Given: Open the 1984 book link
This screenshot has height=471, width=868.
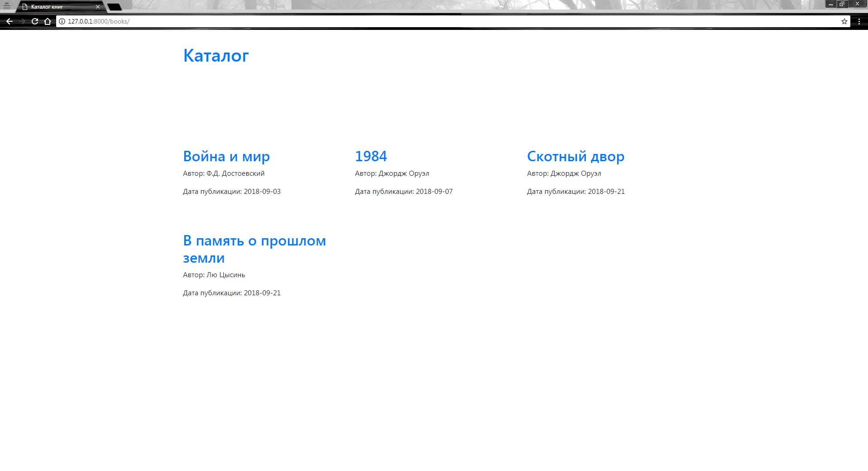Looking at the screenshot, I should (371, 156).
